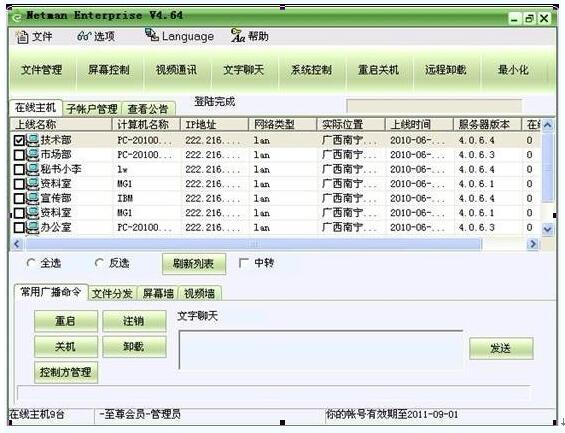Click host list scroll down arrow

pos(548,229)
